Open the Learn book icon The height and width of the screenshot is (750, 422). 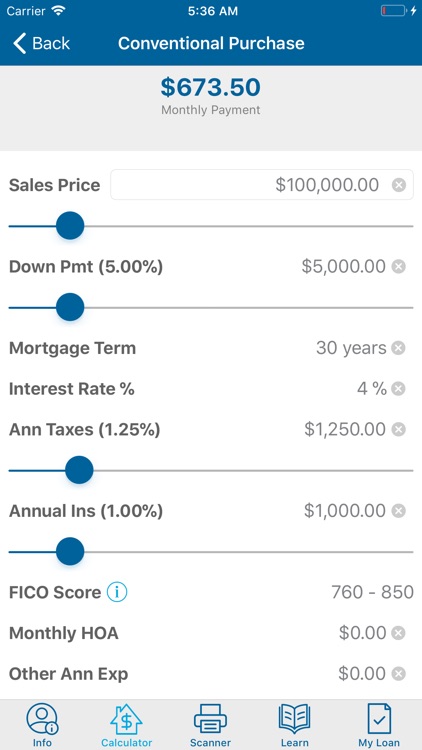(294, 719)
